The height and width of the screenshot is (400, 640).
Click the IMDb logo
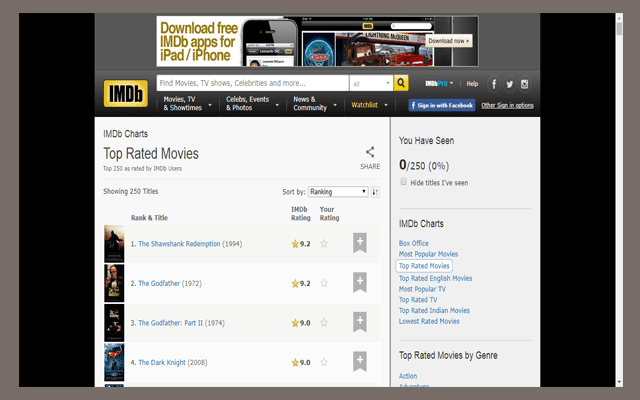click(123, 94)
